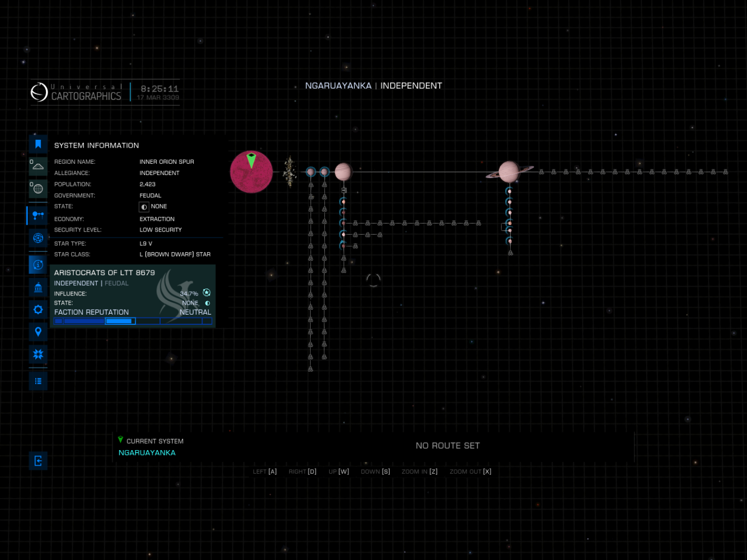Click the population value 2,423

(147, 184)
